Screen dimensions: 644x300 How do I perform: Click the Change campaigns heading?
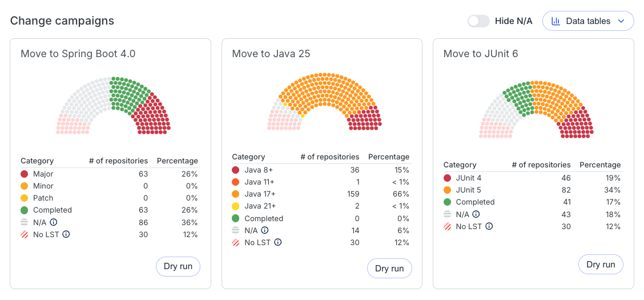(x=62, y=21)
